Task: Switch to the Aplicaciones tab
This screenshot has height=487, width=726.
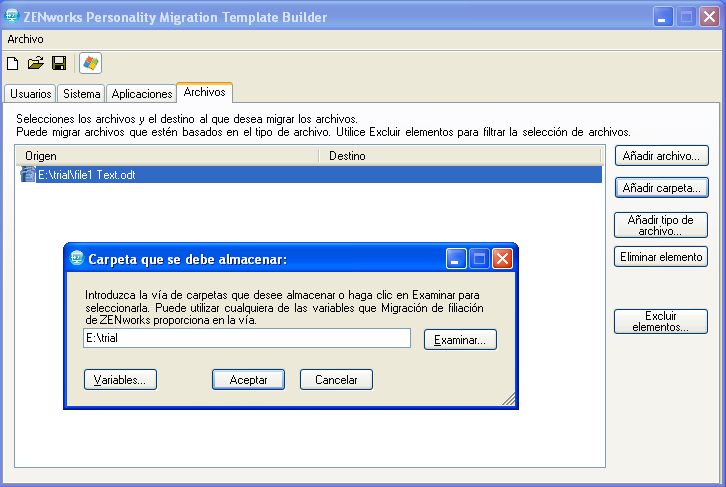Action: pos(142,94)
